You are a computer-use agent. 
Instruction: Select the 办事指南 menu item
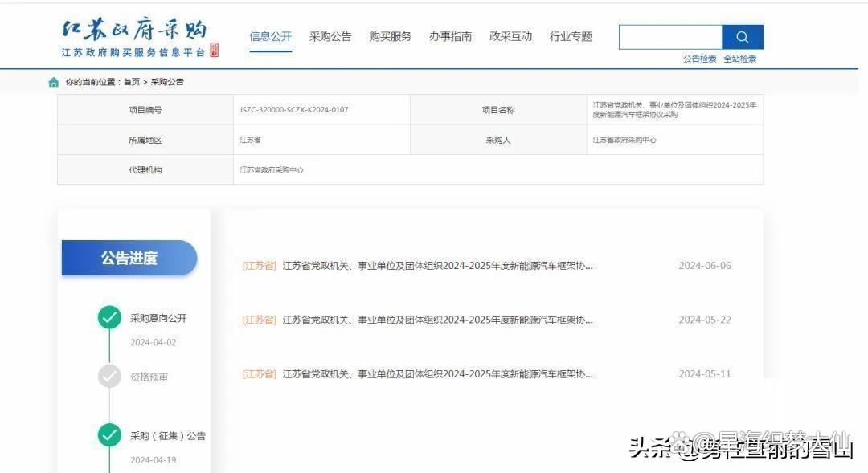tap(450, 36)
